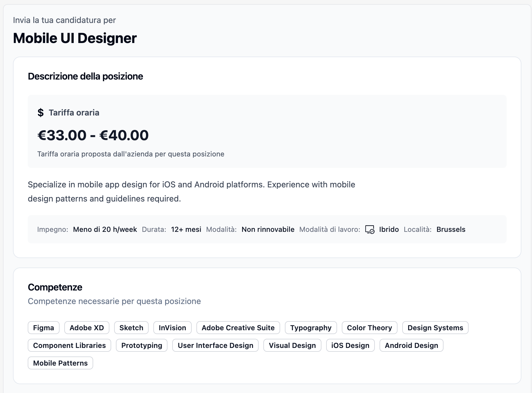Click the Mobile Patterns competency chip

tap(60, 363)
